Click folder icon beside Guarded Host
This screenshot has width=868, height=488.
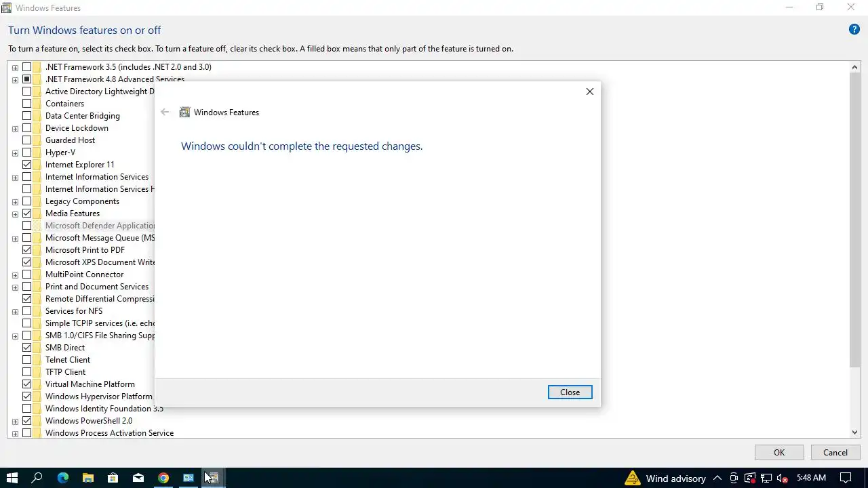pyautogui.click(x=37, y=140)
